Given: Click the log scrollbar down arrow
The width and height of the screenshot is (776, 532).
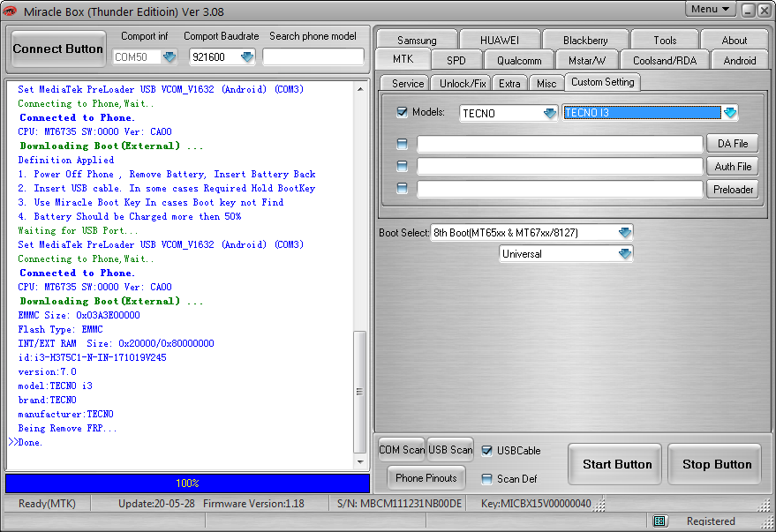Looking at the screenshot, I should (x=360, y=462).
